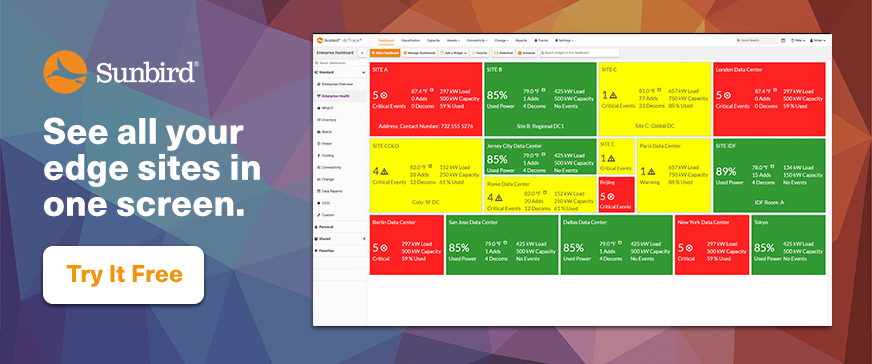Click temperature info icon in SITE A

point(431,89)
